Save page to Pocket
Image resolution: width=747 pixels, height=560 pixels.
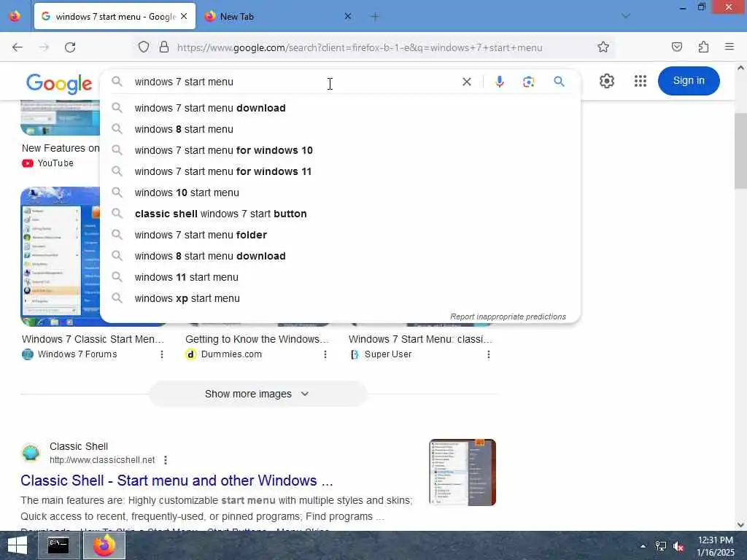pos(676,47)
